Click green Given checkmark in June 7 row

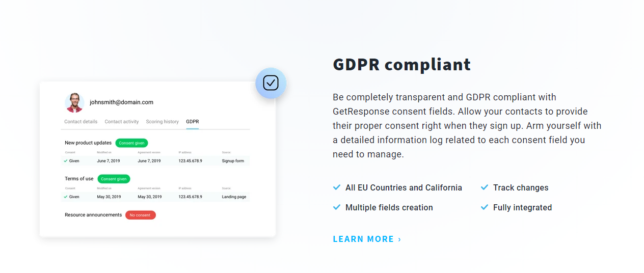pyautogui.click(x=66, y=161)
